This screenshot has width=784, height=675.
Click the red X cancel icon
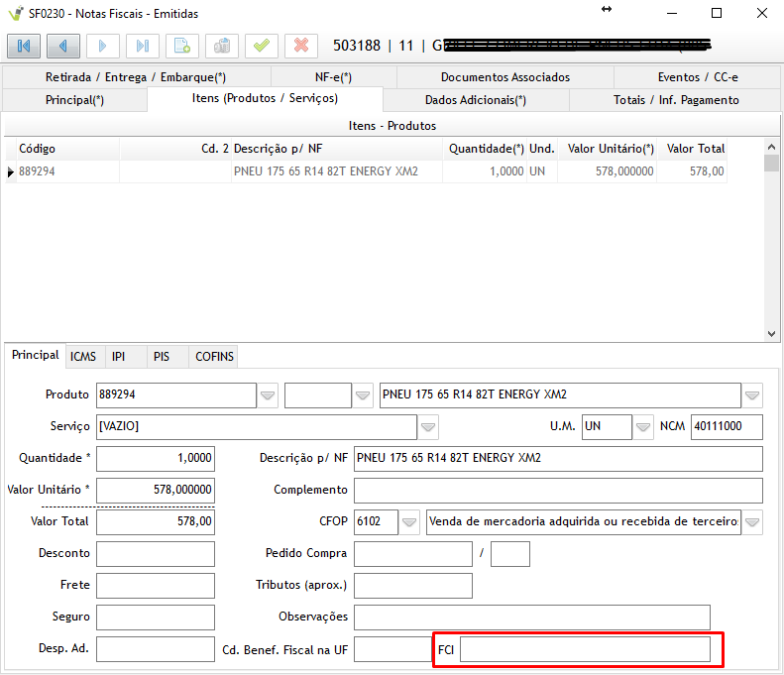(301, 46)
